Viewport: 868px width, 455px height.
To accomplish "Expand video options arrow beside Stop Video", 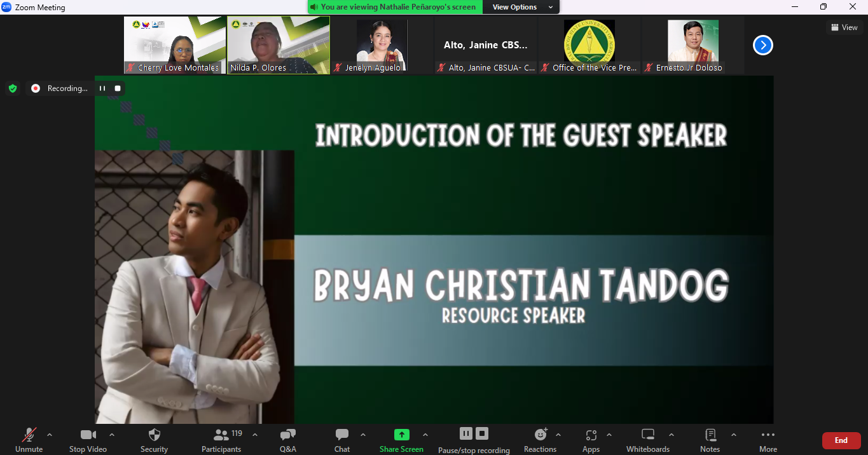I will point(112,435).
